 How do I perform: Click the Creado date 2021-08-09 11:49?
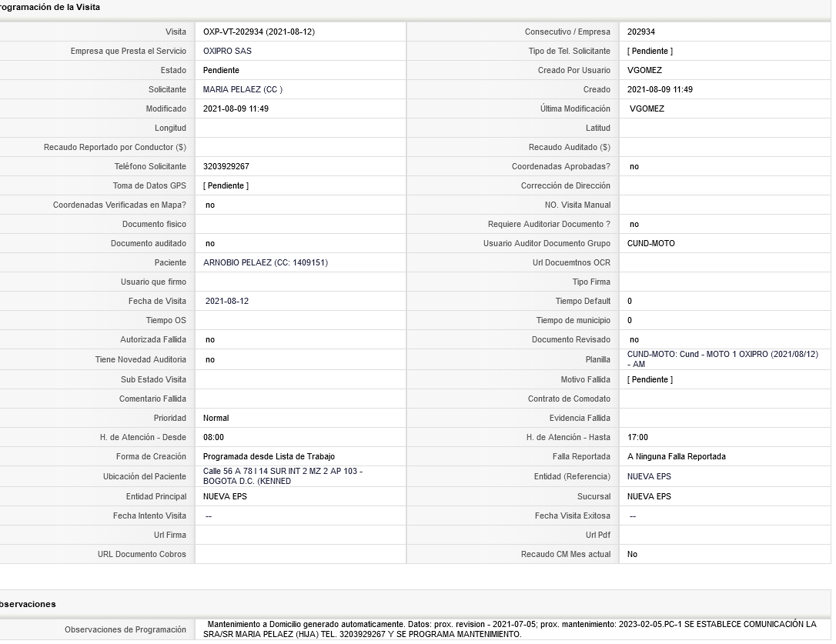click(660, 89)
